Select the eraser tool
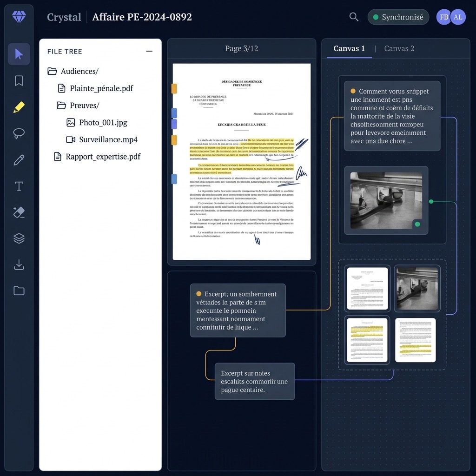 tap(19, 212)
